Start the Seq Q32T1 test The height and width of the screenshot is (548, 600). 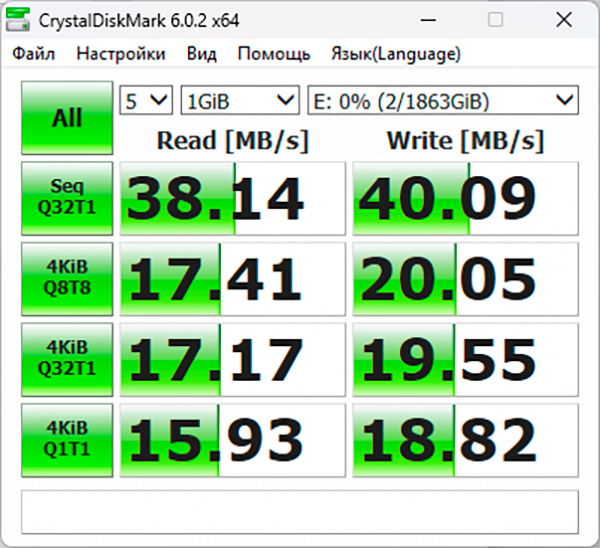click(x=67, y=198)
